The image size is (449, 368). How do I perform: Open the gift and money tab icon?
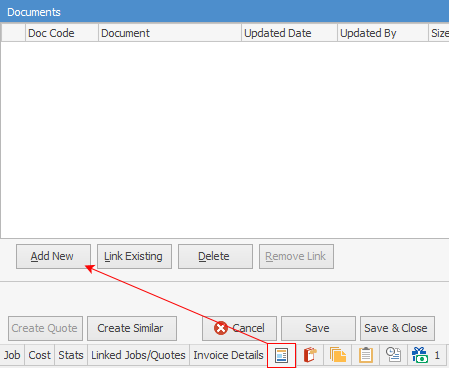420,355
